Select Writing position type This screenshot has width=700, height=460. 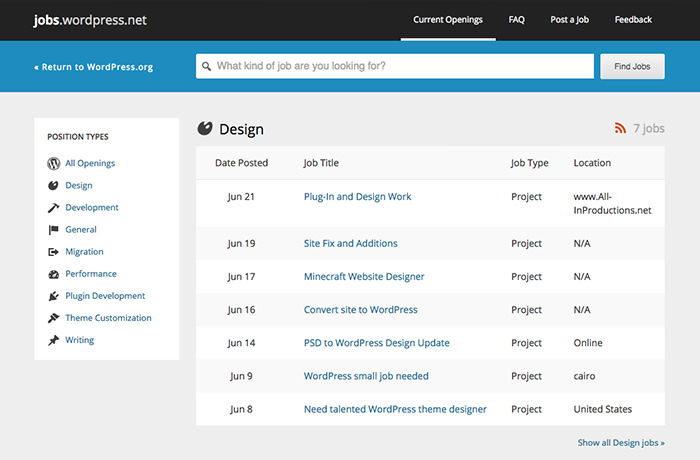[x=79, y=340]
